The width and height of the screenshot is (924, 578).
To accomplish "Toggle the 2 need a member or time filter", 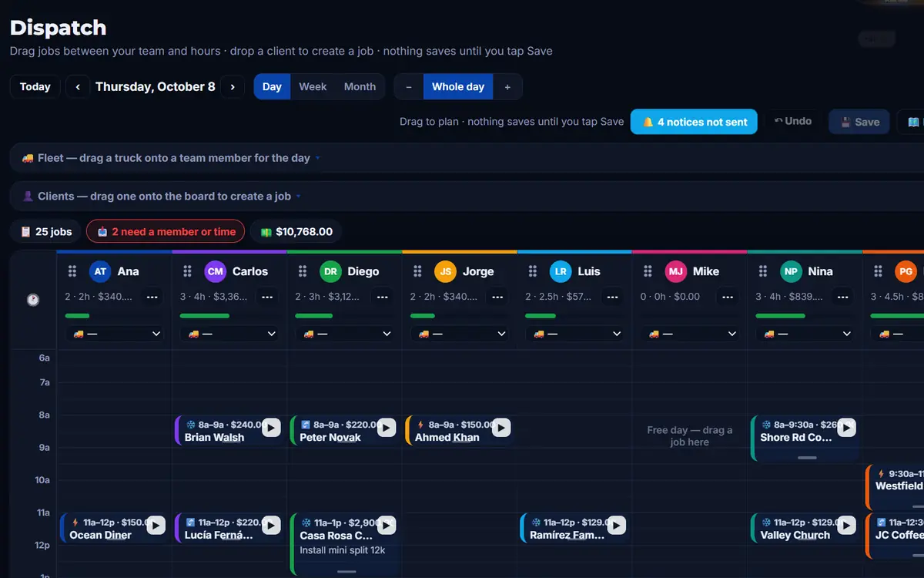I will [x=166, y=231].
